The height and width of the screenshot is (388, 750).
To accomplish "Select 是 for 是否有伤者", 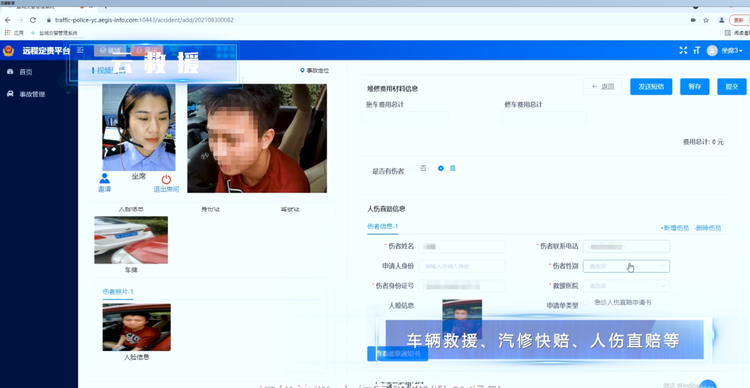I will tap(441, 168).
